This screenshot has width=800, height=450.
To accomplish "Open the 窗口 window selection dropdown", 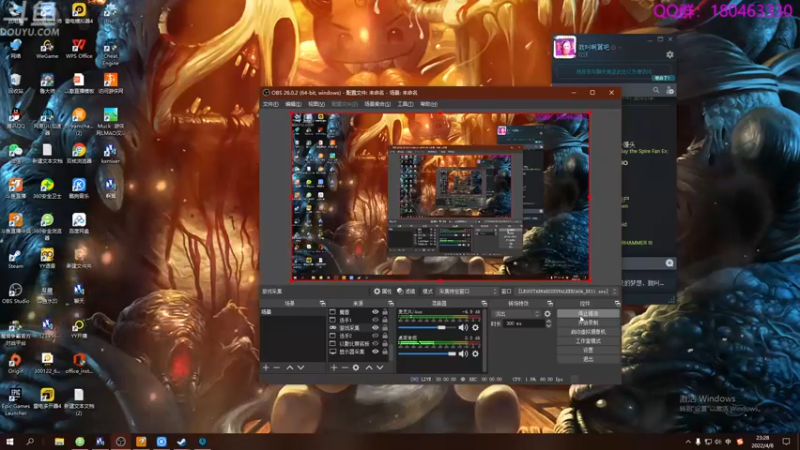I will pyautogui.click(x=566, y=291).
